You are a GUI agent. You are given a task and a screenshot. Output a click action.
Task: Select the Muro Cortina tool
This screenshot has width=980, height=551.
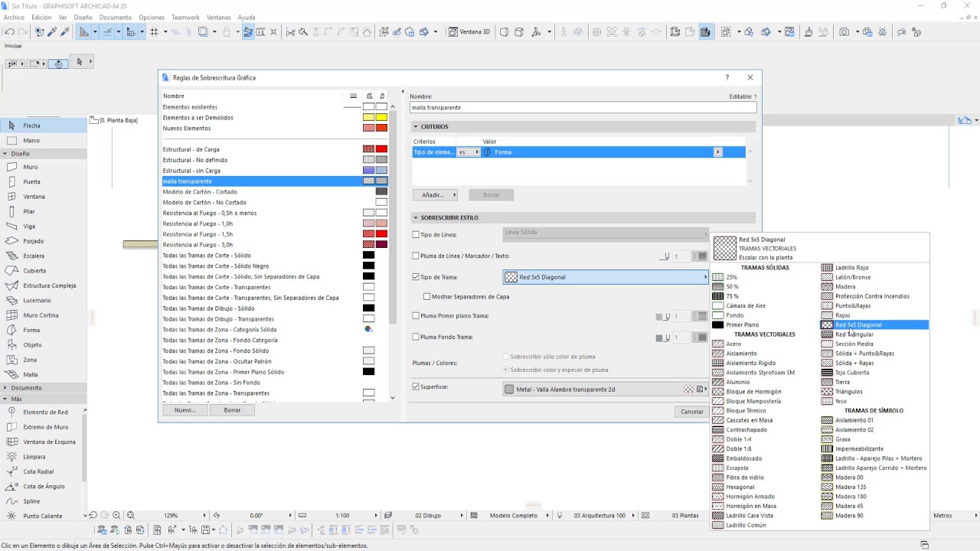coord(43,315)
